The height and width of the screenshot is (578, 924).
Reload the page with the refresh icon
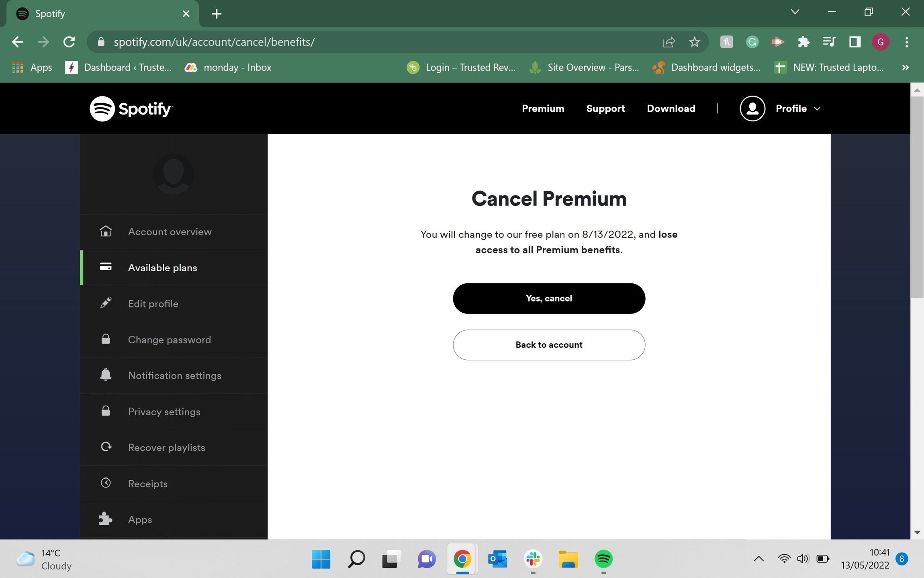[69, 42]
